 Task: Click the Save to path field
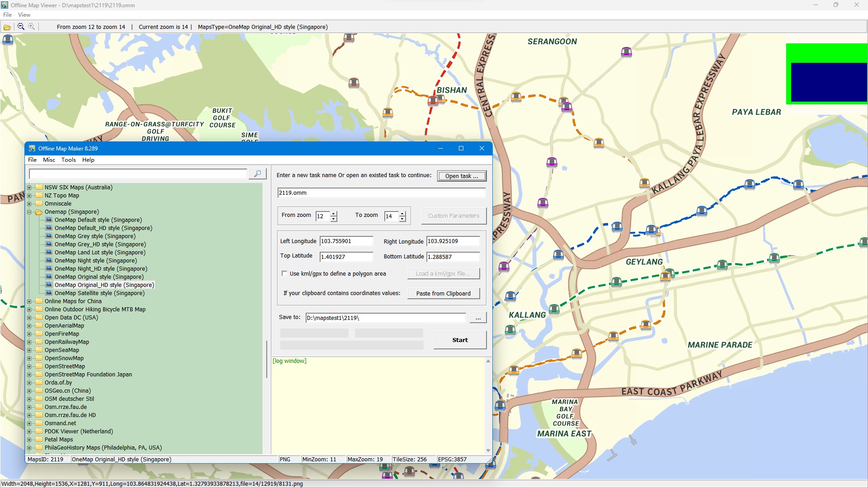386,318
